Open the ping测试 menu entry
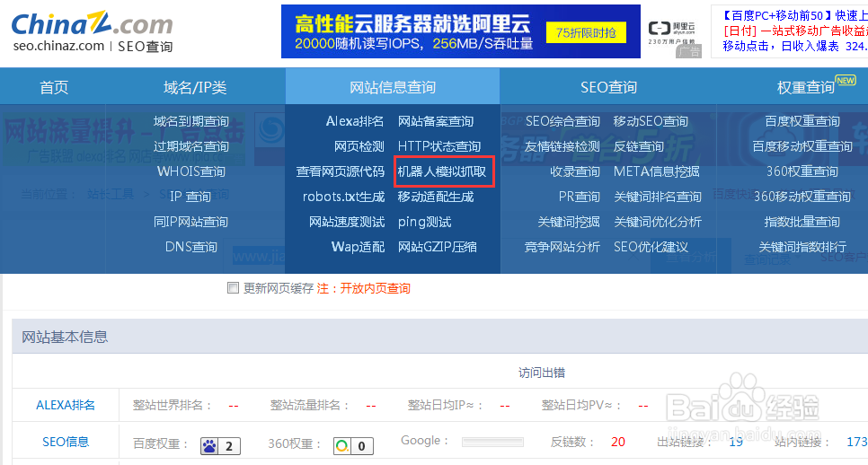 425,222
